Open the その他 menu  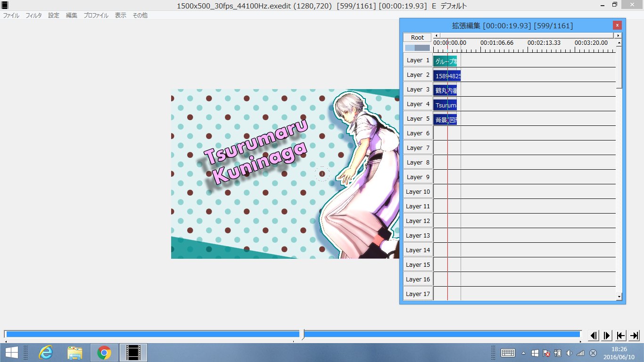tap(140, 16)
